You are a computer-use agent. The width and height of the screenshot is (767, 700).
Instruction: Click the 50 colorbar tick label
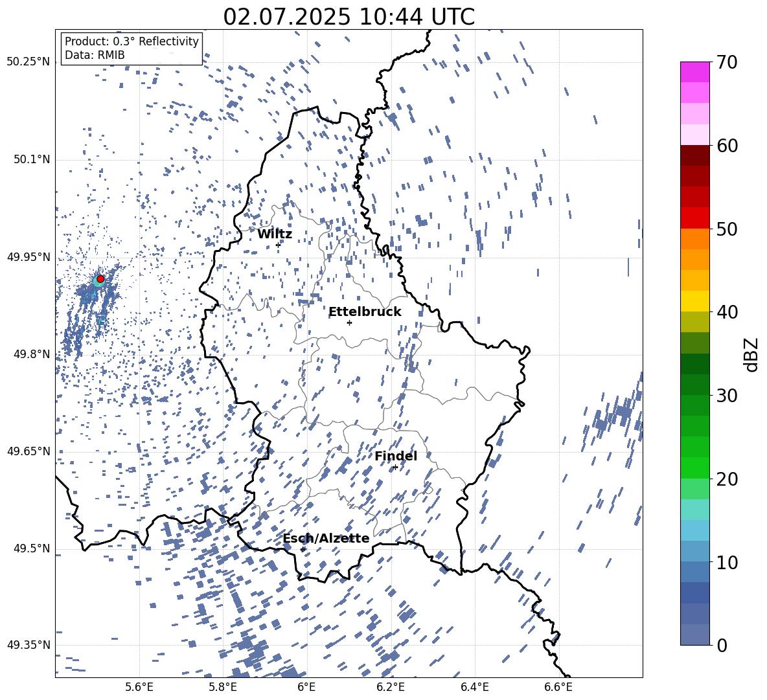[727, 229]
